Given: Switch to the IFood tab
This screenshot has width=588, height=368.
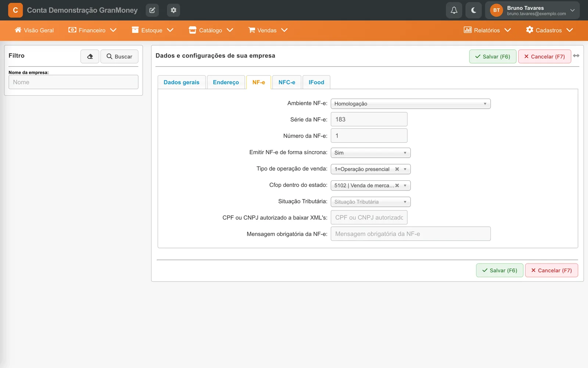Looking at the screenshot, I should (x=316, y=82).
